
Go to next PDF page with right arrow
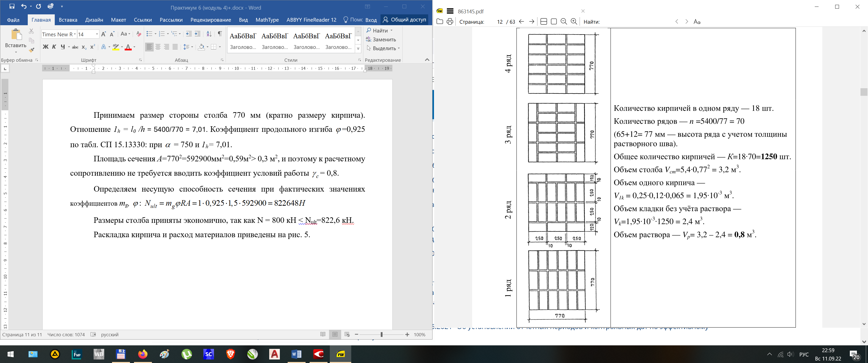tap(531, 21)
